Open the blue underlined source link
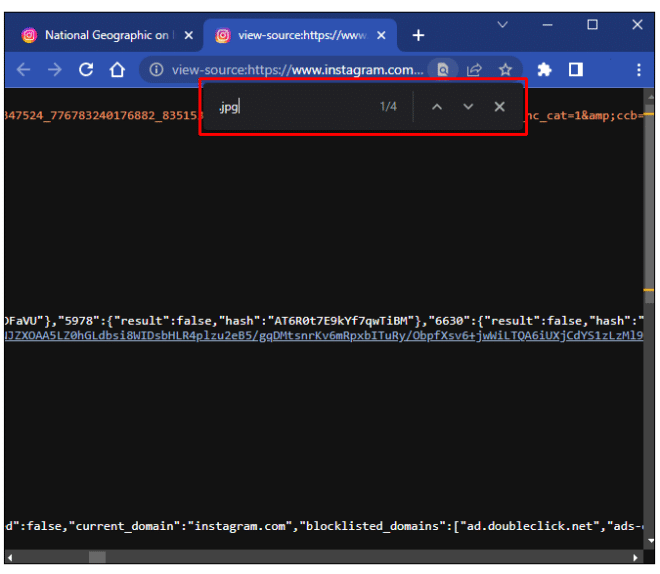 click(x=324, y=335)
